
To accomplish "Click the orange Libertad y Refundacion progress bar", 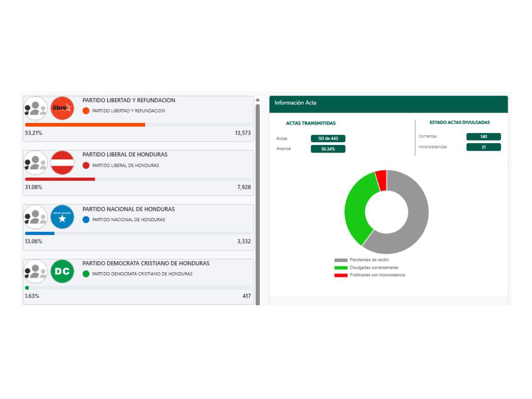I will pyautogui.click(x=85, y=125).
